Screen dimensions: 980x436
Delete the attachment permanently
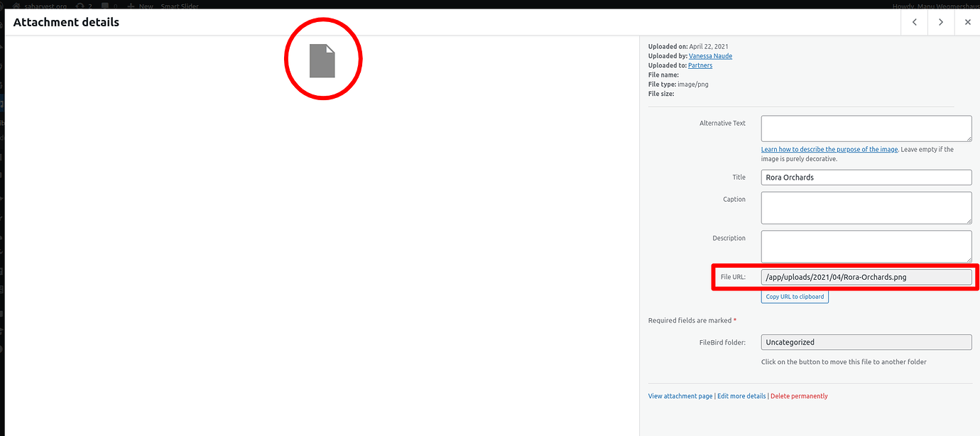(x=799, y=396)
